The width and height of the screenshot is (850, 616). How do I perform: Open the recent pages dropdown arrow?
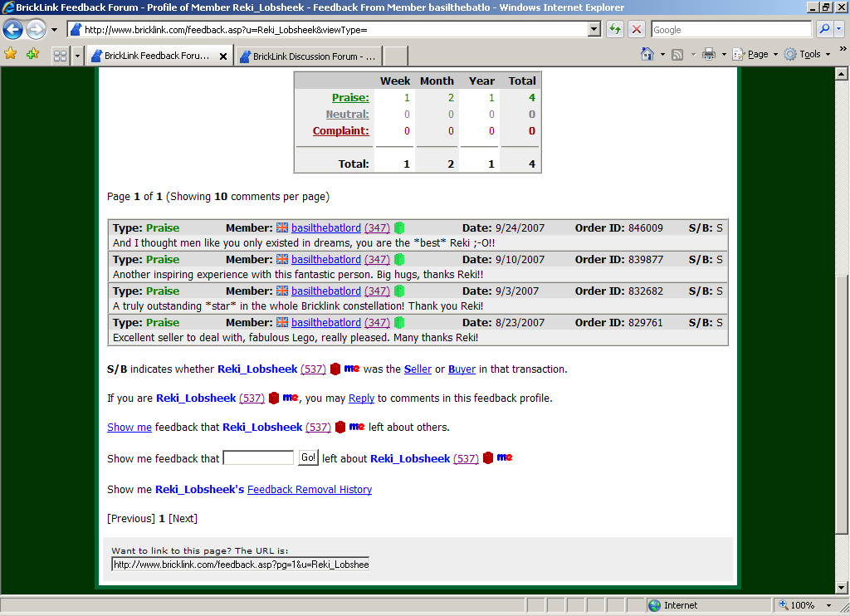pos(54,30)
